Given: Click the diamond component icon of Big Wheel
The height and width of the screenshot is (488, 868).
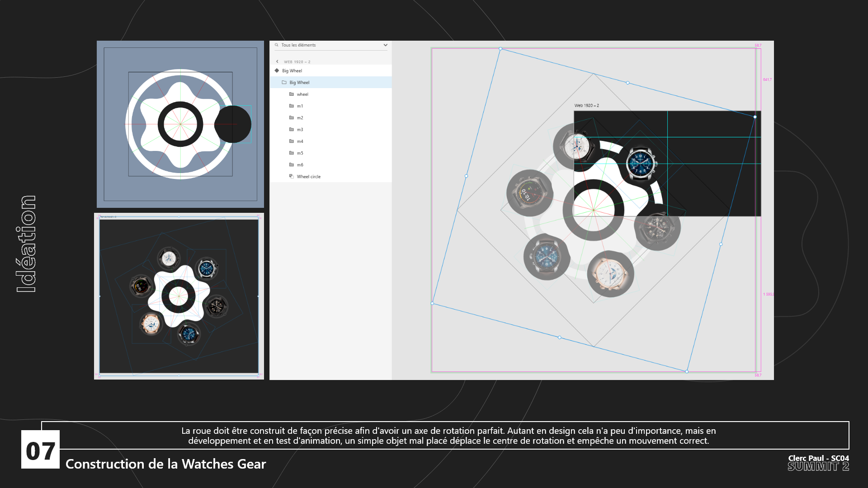Looking at the screenshot, I should 277,70.
